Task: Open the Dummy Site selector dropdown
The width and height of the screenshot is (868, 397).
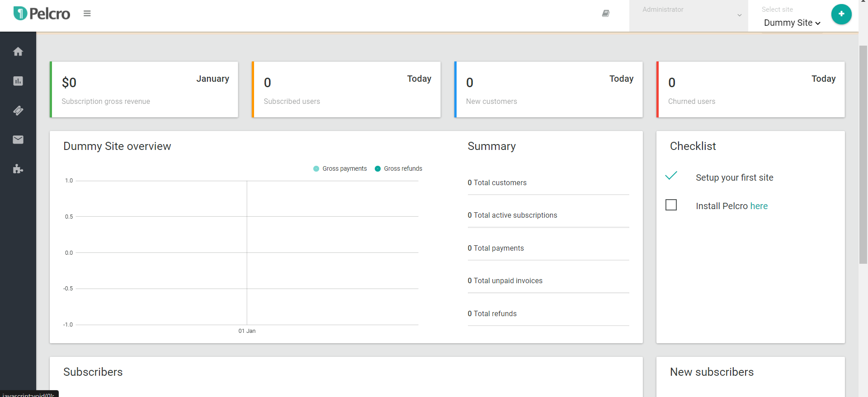Action: pyautogui.click(x=792, y=23)
